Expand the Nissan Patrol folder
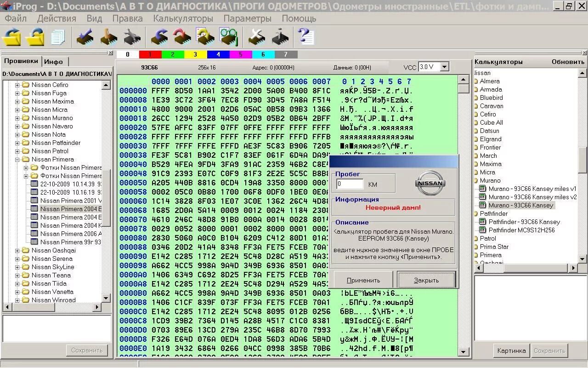 point(17,151)
